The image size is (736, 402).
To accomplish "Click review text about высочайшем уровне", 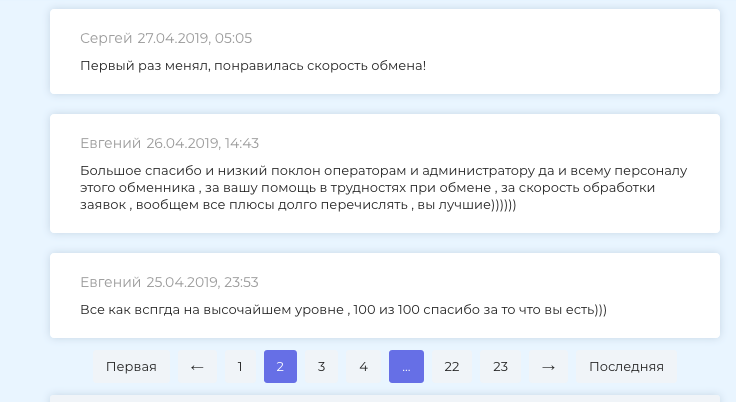I will click(344, 310).
